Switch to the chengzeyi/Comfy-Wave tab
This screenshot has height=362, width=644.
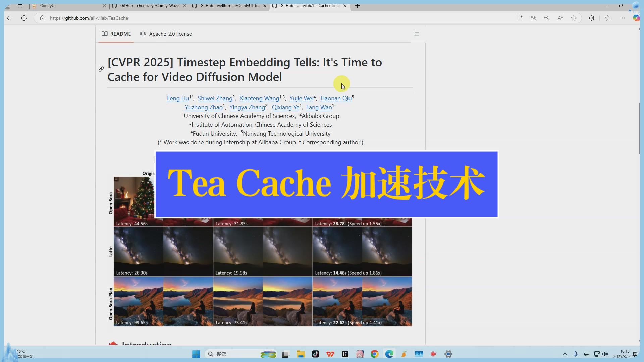click(149, 6)
